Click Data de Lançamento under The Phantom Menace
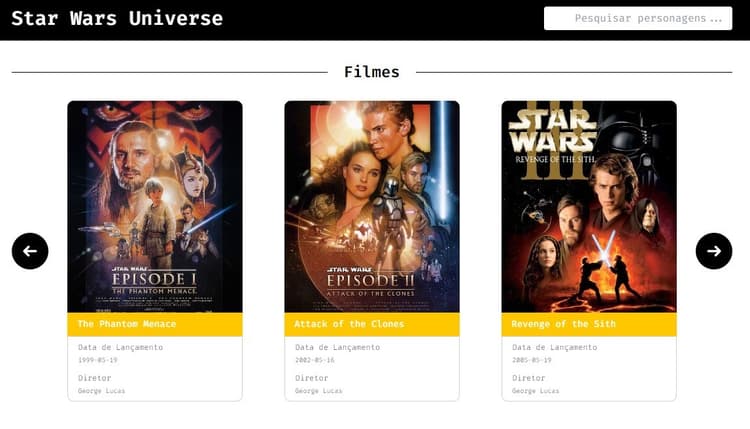750x429 pixels. click(x=121, y=347)
